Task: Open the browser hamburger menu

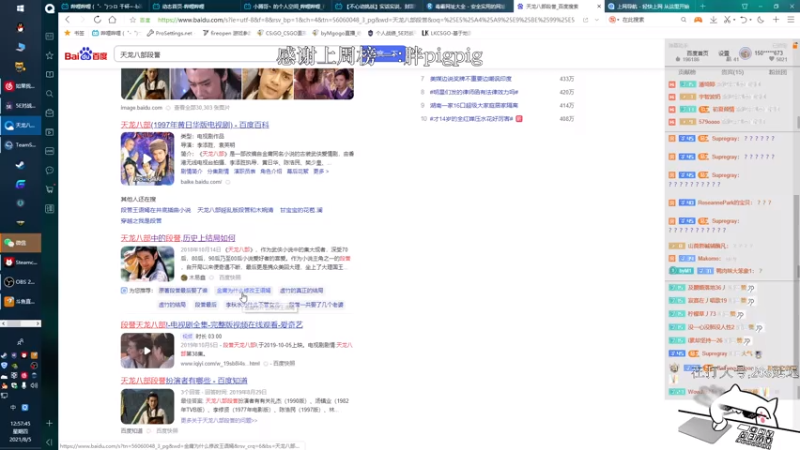Action: point(791,20)
